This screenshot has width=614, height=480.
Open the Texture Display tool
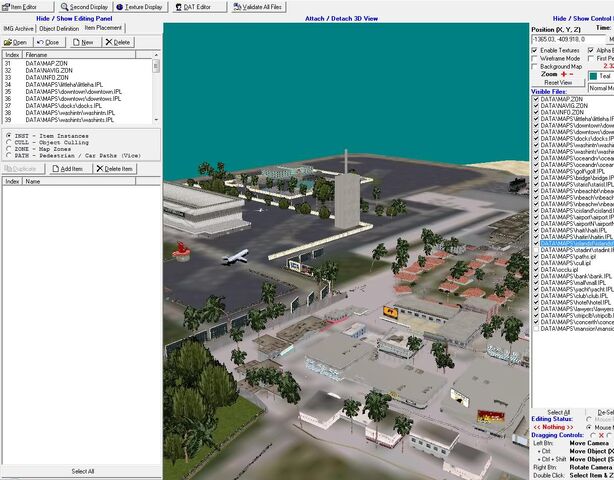pyautogui.click(x=140, y=7)
